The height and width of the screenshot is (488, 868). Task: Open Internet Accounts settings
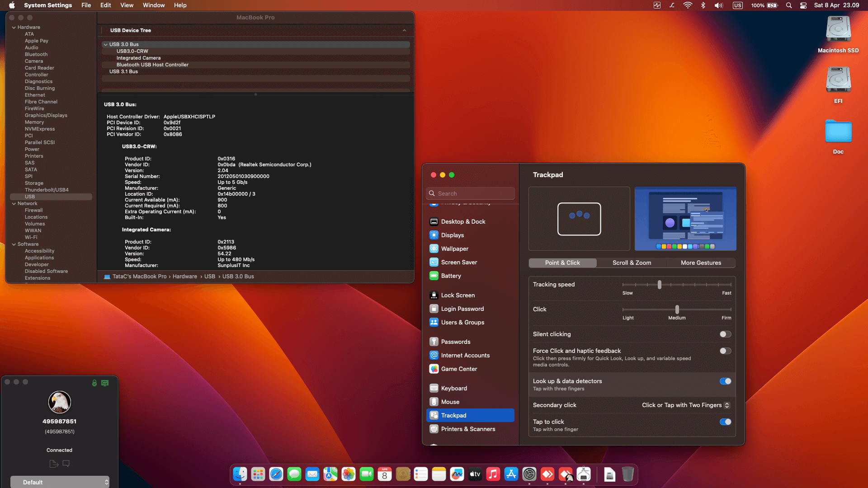470,355
